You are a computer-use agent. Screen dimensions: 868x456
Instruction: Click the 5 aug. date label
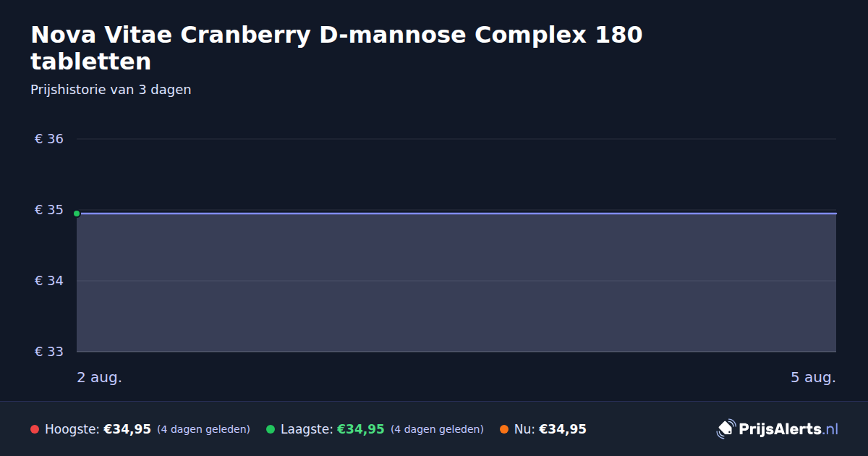tap(813, 378)
